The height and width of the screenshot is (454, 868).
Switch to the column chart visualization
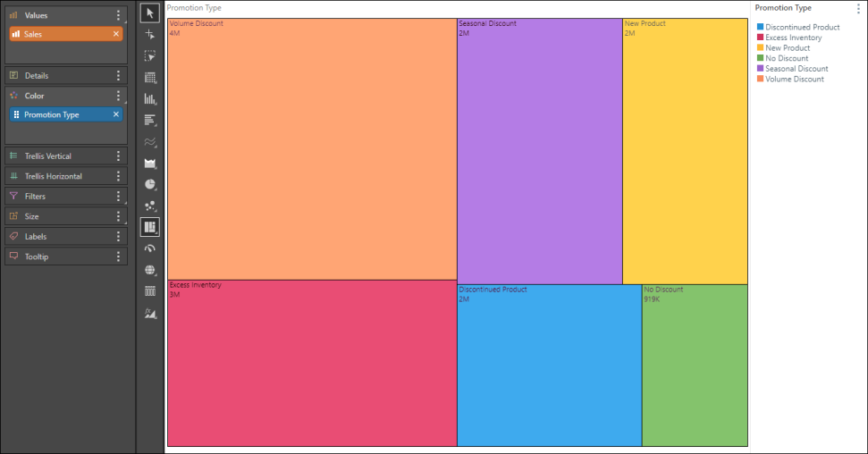click(x=150, y=98)
